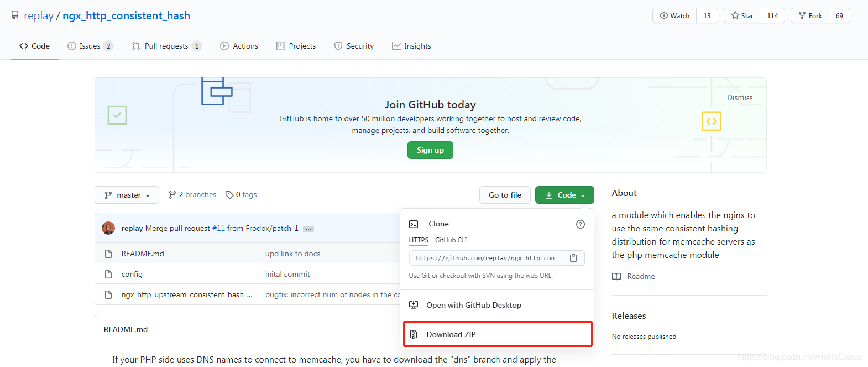Open the ngx_http_upstream_consistent_hash file
This screenshot has width=868, height=367.
[x=187, y=294]
